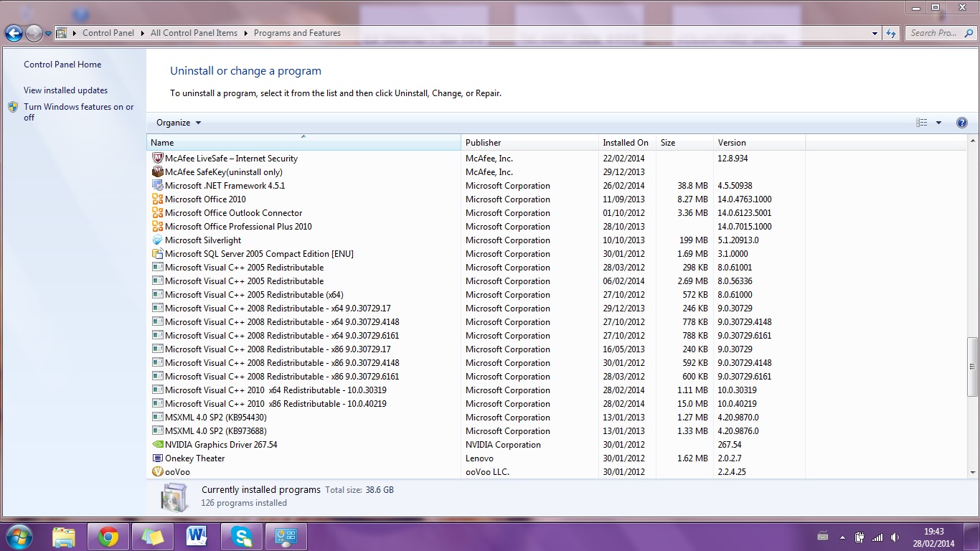
Task: Open Microsoft Word from the taskbar
Action: [x=197, y=537]
